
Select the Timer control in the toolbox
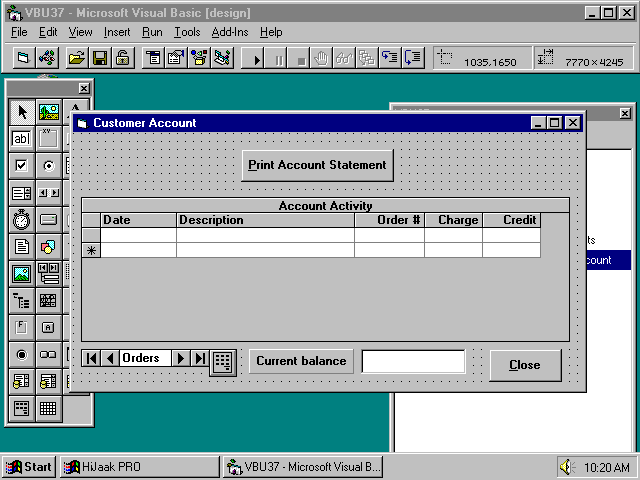pos(21,219)
